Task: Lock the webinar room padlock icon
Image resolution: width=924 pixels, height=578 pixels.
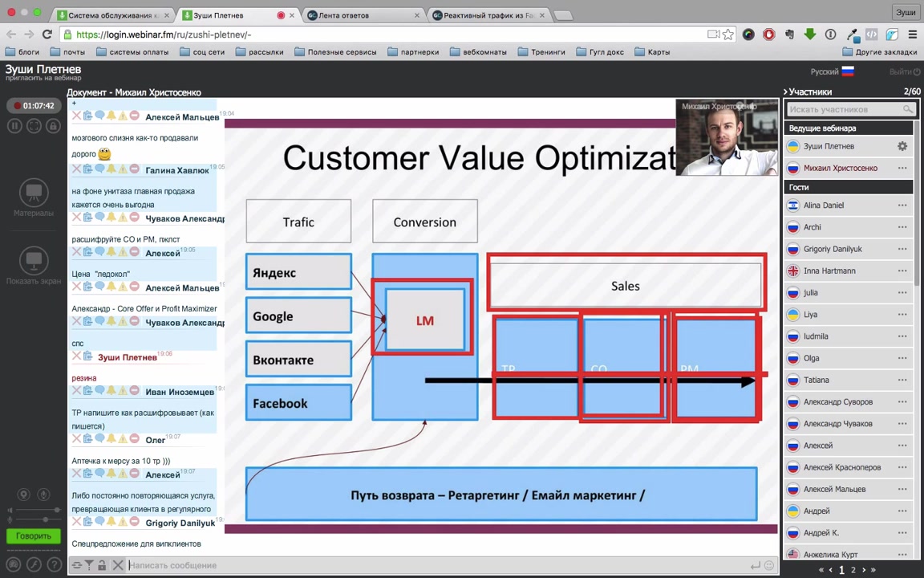Action: pyautogui.click(x=53, y=125)
